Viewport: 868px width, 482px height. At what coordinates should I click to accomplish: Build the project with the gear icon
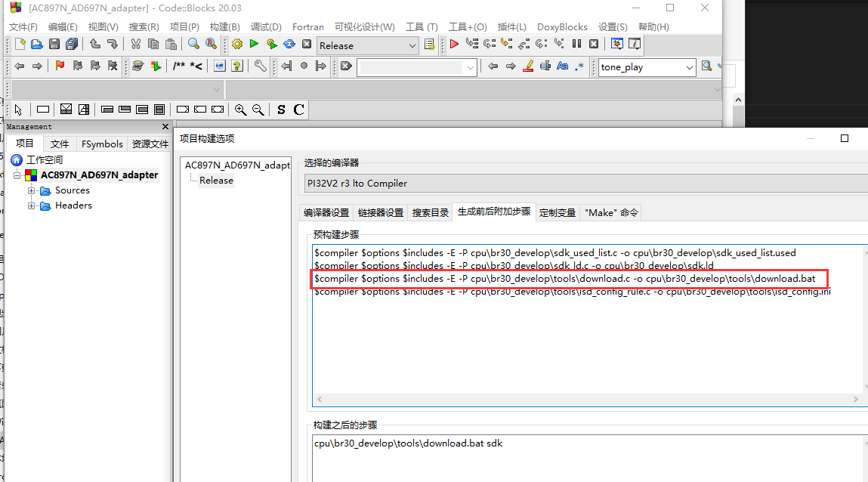(237, 45)
